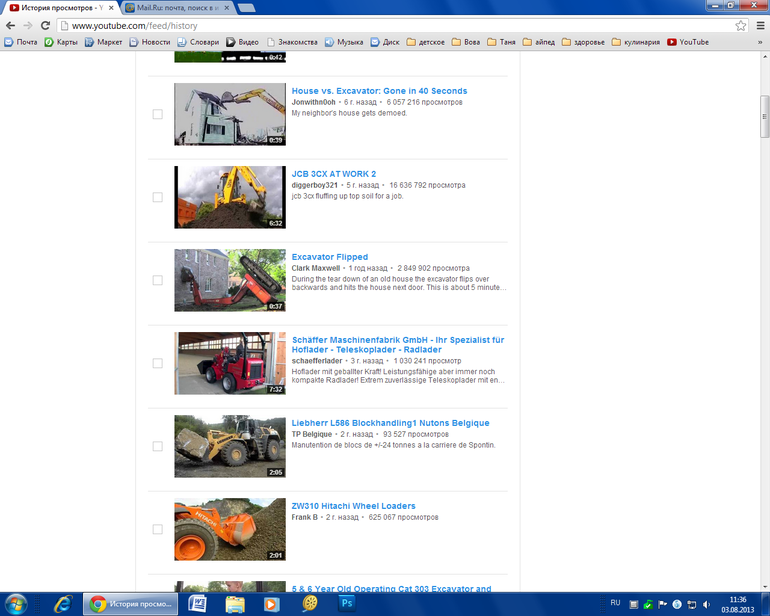
Task: Check the Schäffer Maschinenfabrik video checkbox
Action: [x=158, y=363]
